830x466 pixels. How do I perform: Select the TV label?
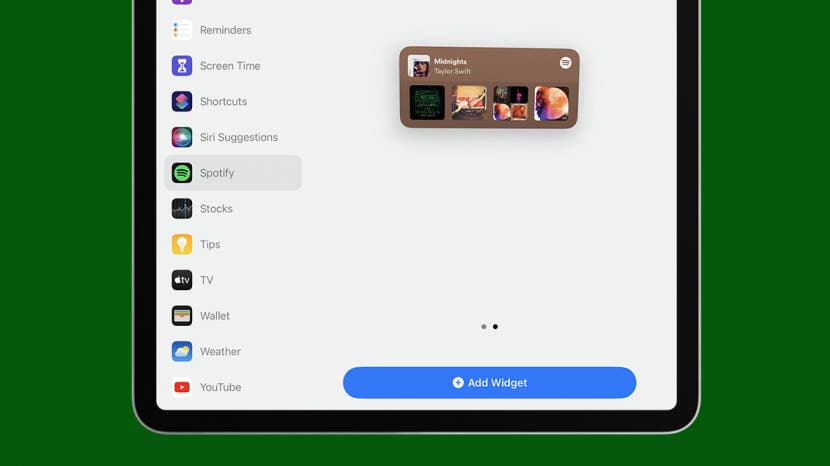(206, 280)
